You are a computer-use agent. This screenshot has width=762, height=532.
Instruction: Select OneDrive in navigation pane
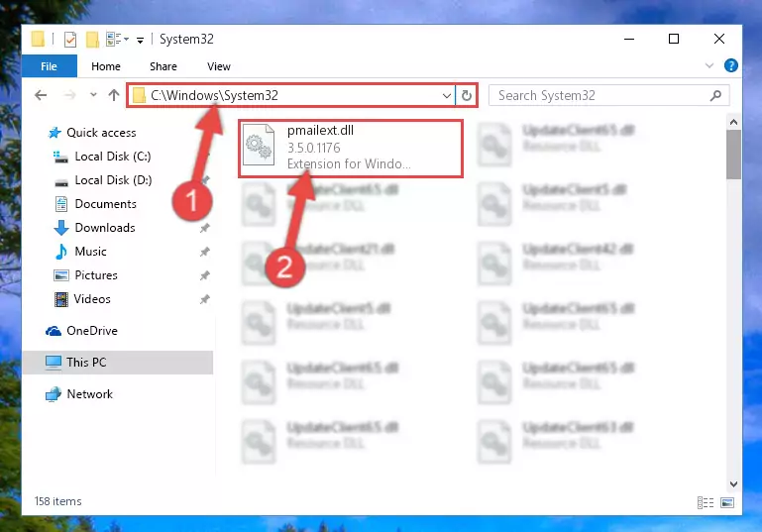(81, 331)
